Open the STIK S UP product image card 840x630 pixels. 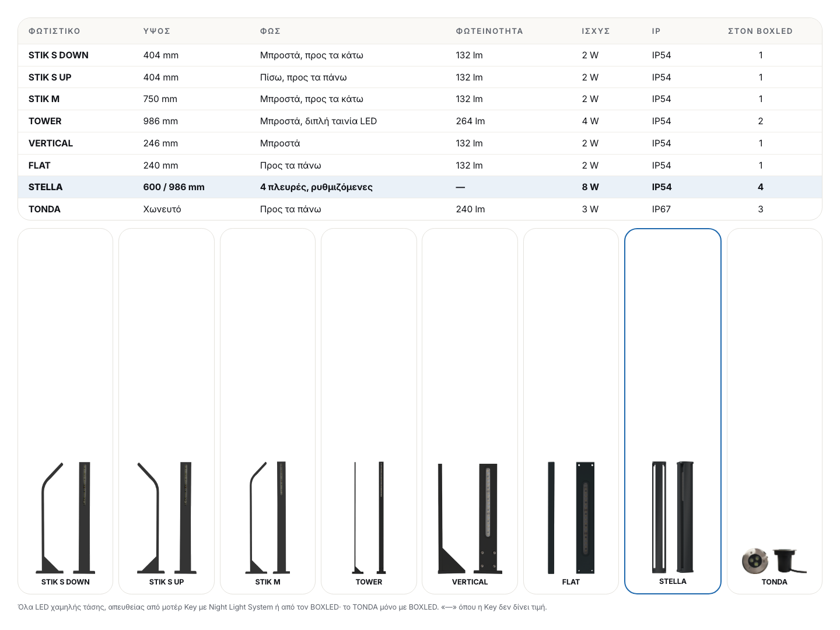[x=166, y=411]
